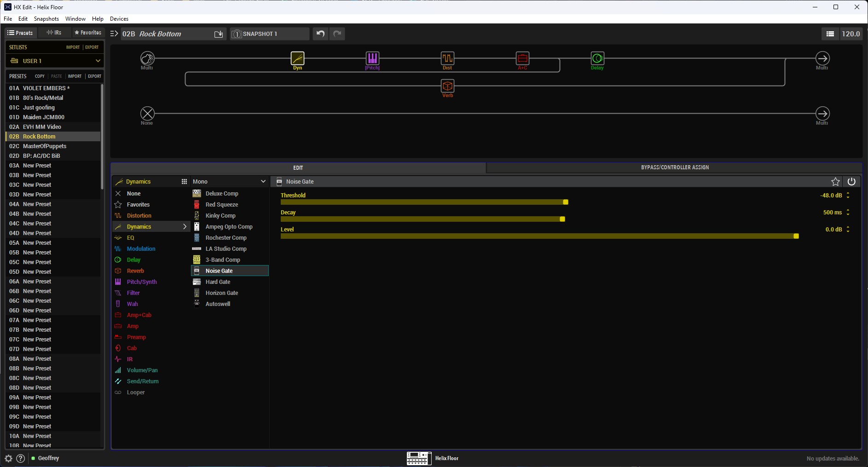This screenshot has width=868, height=467.
Task: Toggle bypass on the Noise Gate block
Action: [851, 181]
